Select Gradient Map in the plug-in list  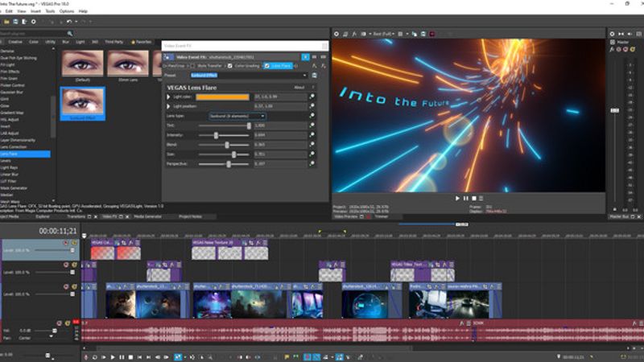coord(12,113)
